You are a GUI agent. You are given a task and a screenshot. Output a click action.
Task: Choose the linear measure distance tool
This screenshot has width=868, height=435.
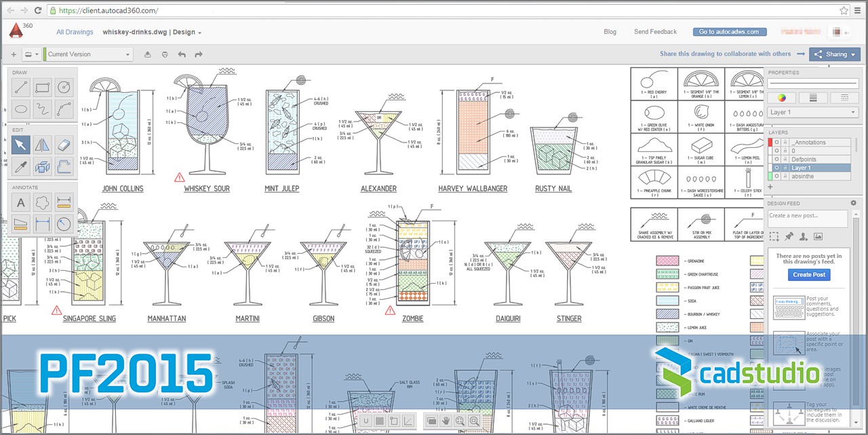(63, 202)
